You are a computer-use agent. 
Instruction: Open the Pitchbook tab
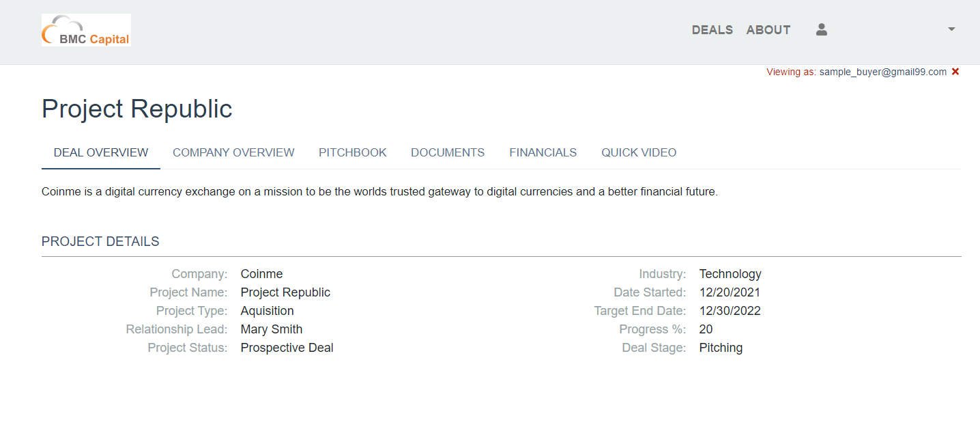click(353, 153)
